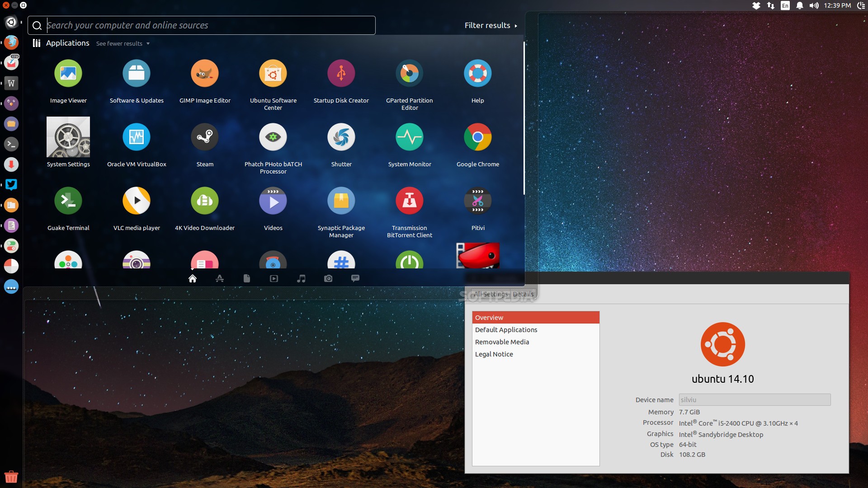The width and height of the screenshot is (868, 488).
Task: Launch Startup Disk Creator
Action: 341,73
